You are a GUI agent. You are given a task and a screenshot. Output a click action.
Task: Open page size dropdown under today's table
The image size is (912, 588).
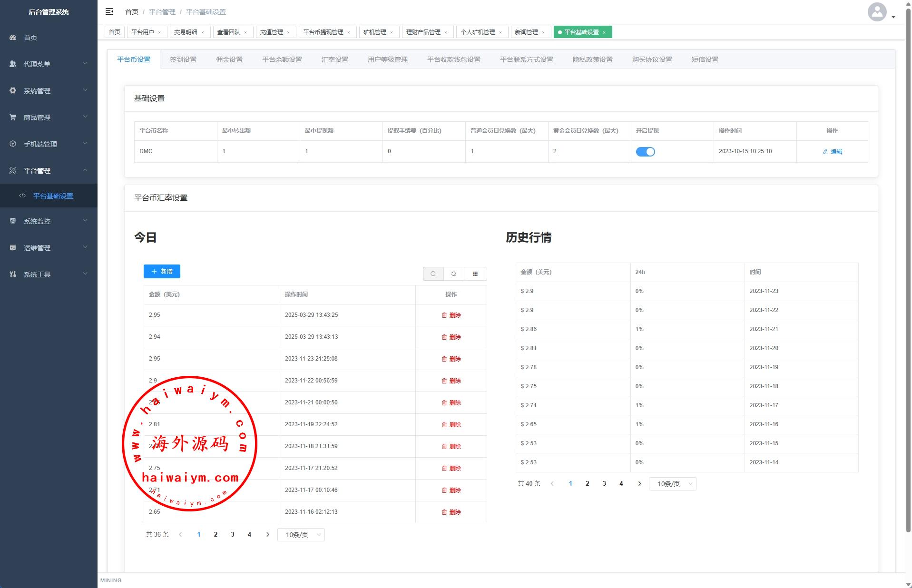tap(301, 535)
